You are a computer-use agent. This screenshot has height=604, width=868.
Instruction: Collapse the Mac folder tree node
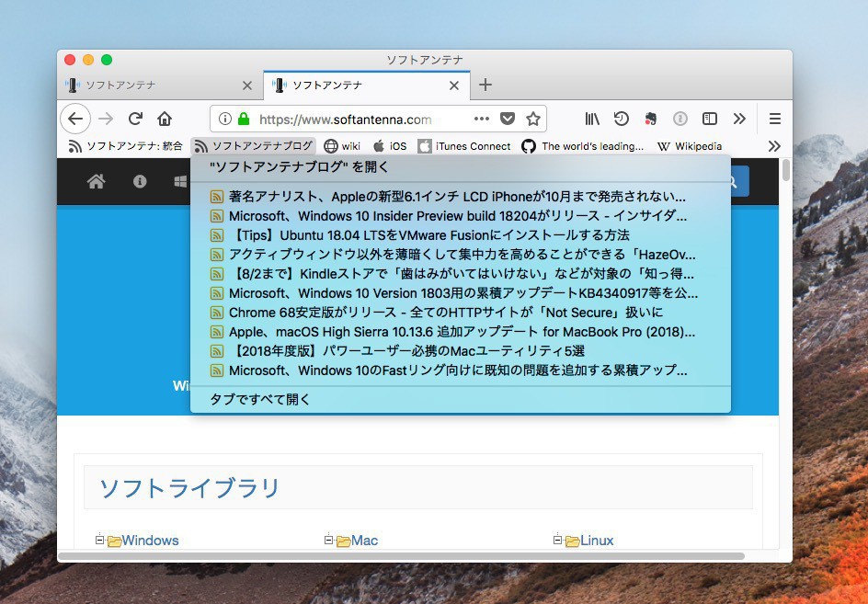point(328,540)
